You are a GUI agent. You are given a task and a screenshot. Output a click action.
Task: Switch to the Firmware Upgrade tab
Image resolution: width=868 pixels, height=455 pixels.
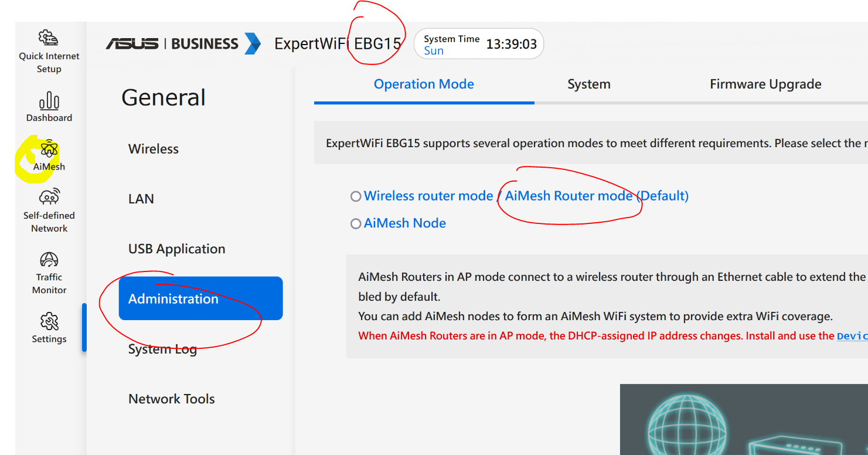click(x=765, y=84)
